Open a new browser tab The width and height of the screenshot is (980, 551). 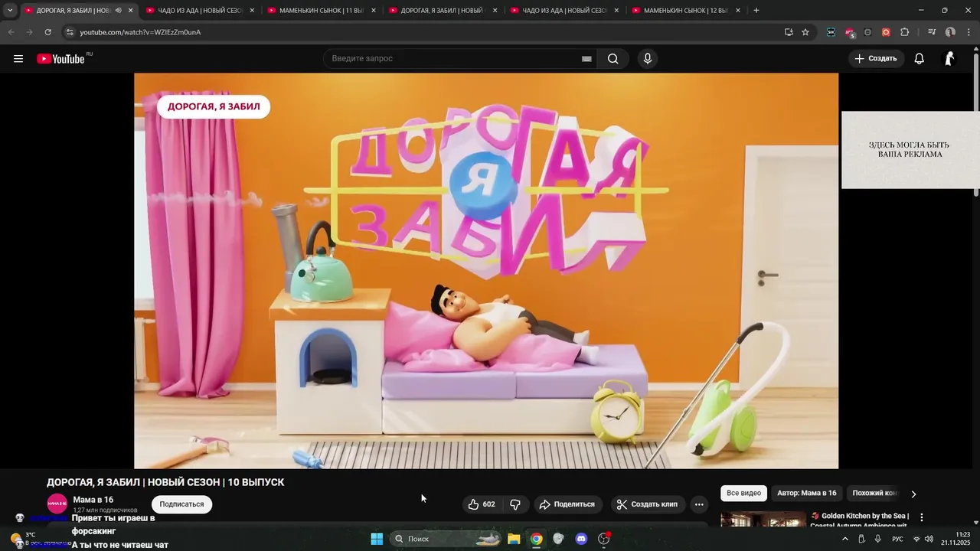click(756, 11)
